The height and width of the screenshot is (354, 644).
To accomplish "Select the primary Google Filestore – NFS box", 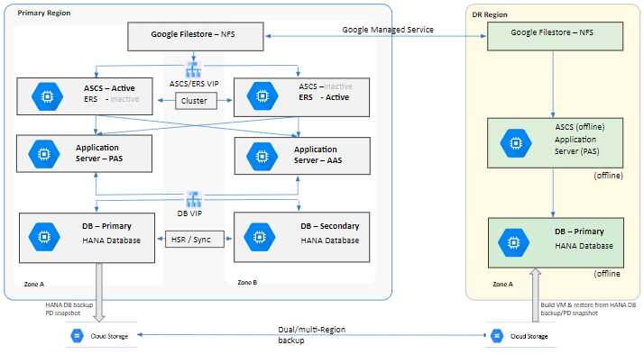I will pos(195,37).
